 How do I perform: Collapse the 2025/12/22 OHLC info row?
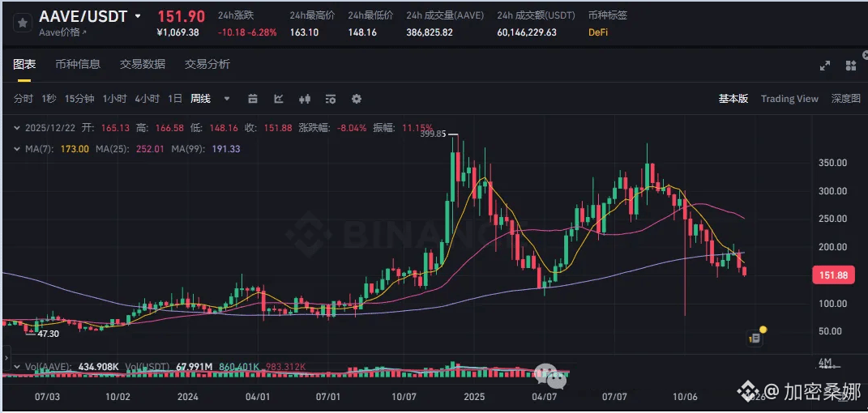(19, 128)
